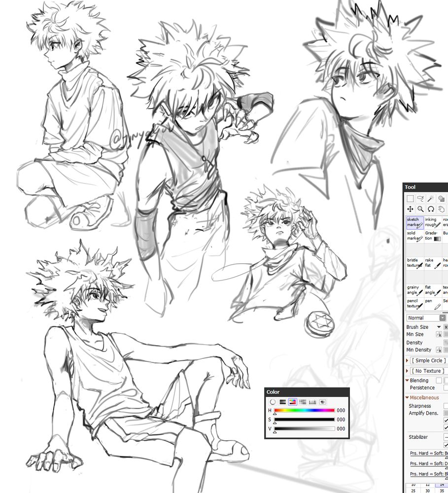This screenshot has width=448, height=493.
Task: Toggle pressure control for Min Density
Action: click(x=439, y=350)
